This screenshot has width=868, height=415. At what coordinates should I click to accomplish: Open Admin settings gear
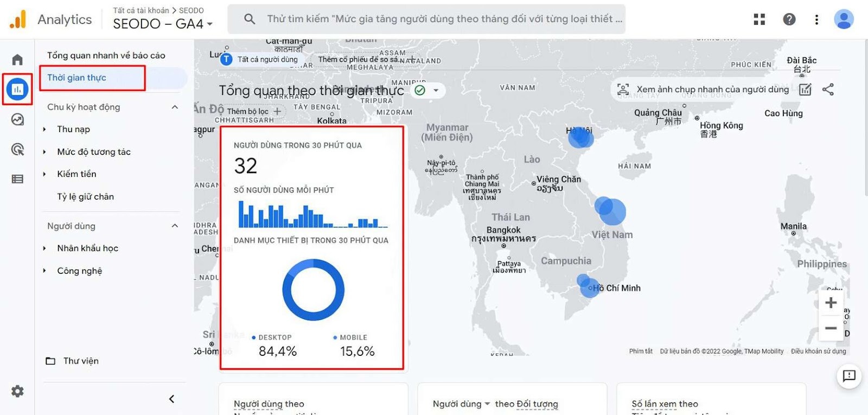tap(17, 391)
